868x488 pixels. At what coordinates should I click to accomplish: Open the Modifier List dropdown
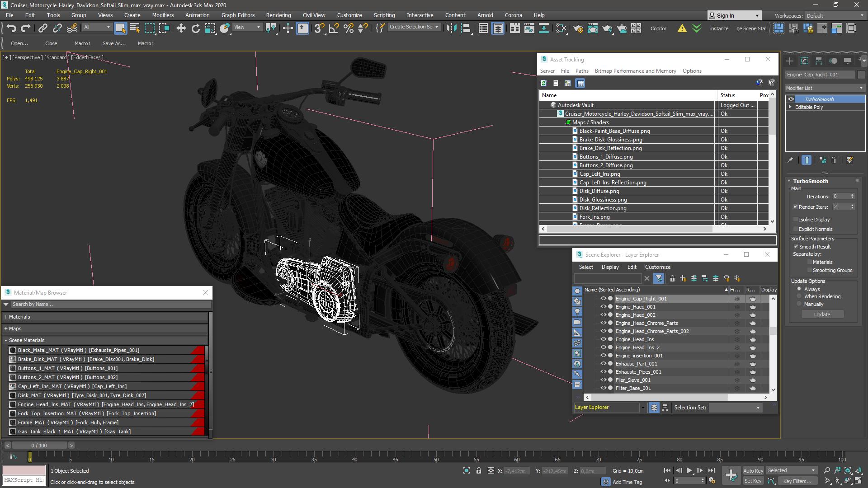click(x=825, y=88)
